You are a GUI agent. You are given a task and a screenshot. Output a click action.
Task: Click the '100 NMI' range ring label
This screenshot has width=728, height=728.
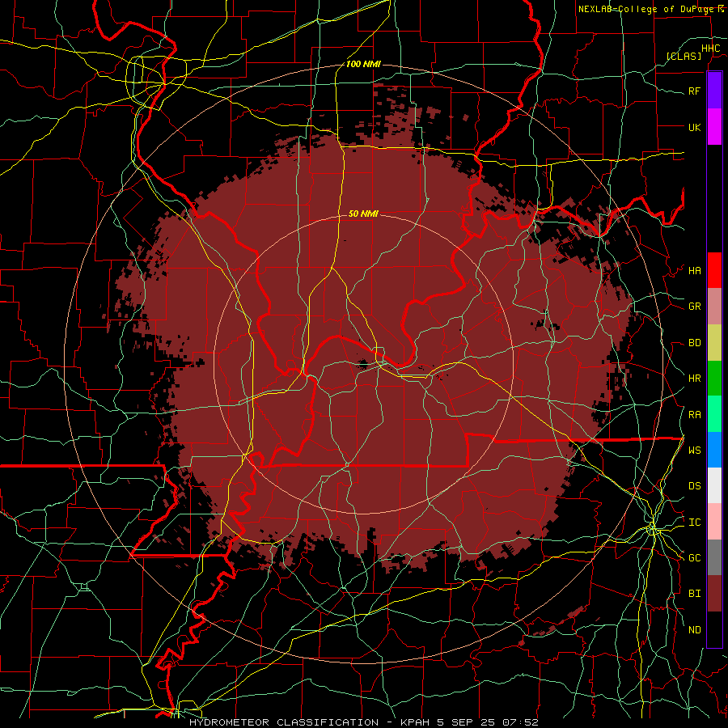tap(363, 64)
